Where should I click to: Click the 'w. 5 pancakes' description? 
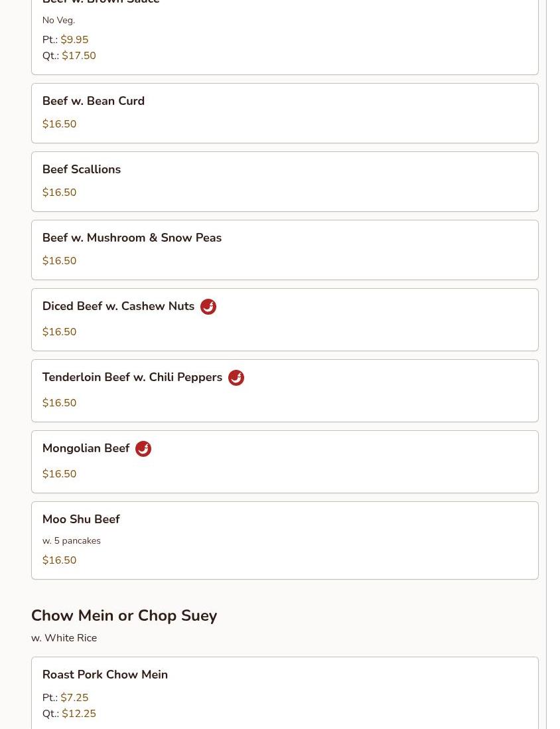pos(71,540)
